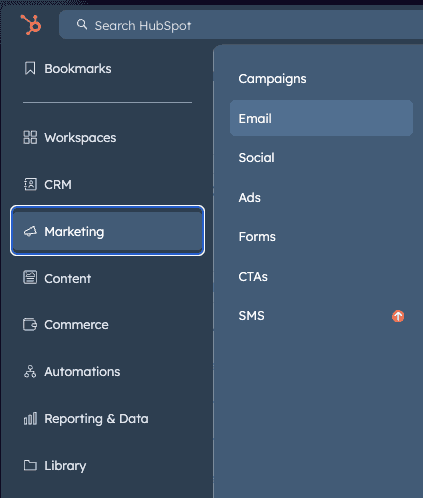Click the Bookmarks ribbon icon
This screenshot has height=498, width=423.
(30, 68)
